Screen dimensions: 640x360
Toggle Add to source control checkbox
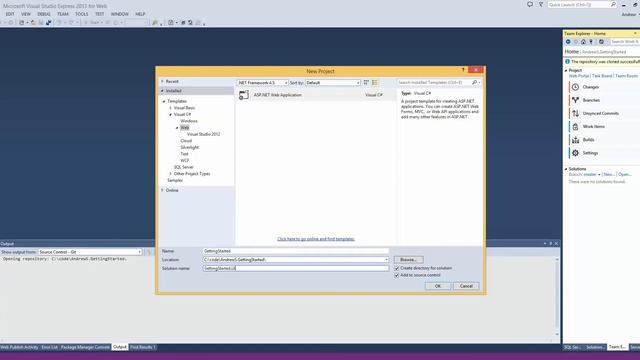(397, 275)
